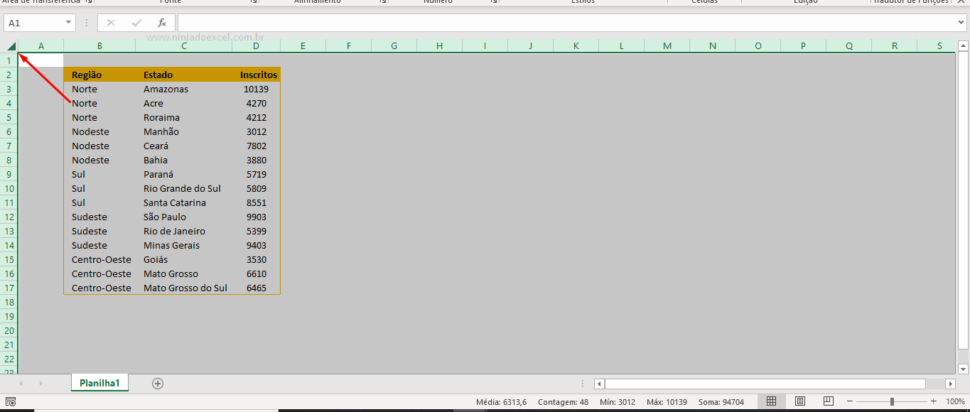Select the Goiás cell
The height and width of the screenshot is (412, 970).
184,260
